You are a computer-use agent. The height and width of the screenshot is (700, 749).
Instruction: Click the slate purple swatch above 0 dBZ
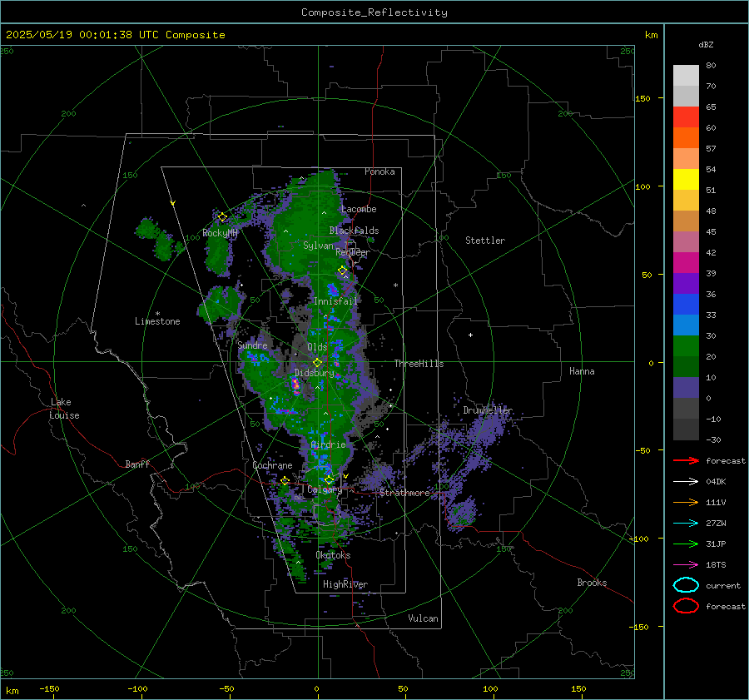(x=686, y=388)
